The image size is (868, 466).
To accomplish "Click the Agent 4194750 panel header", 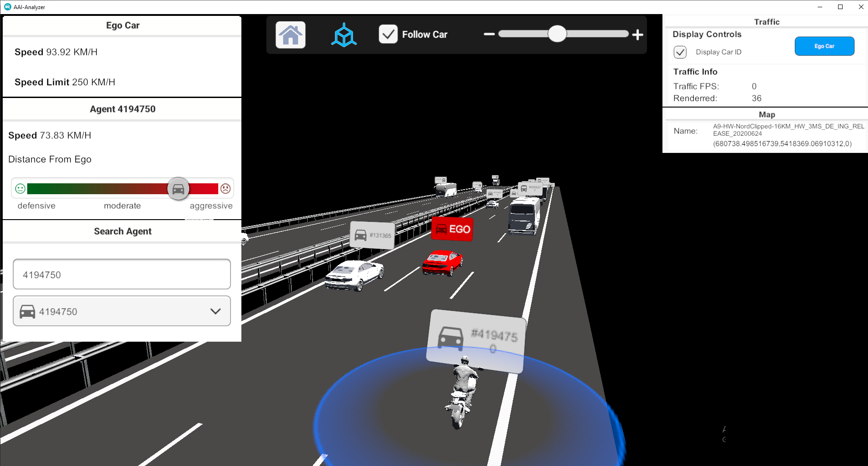I will (123, 109).
